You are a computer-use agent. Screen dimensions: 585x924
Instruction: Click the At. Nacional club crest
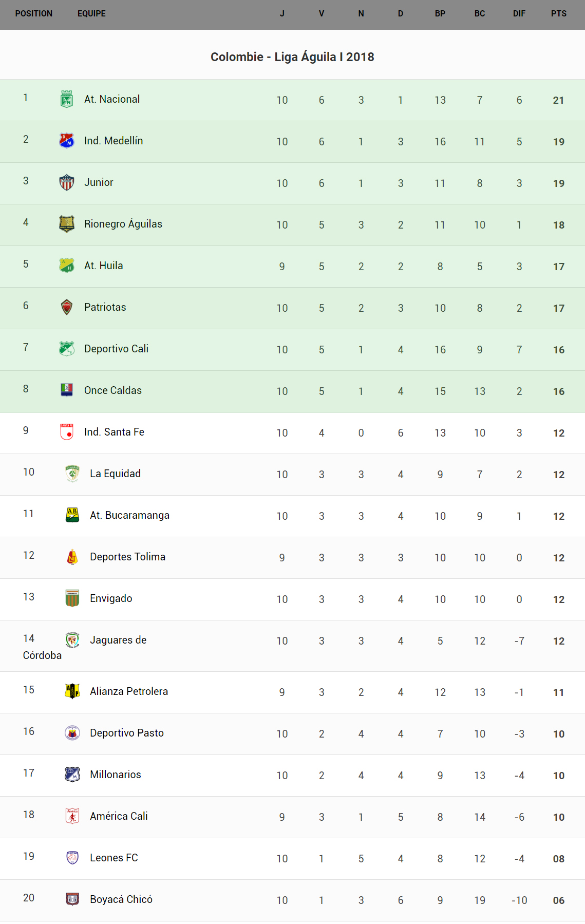pos(67,99)
